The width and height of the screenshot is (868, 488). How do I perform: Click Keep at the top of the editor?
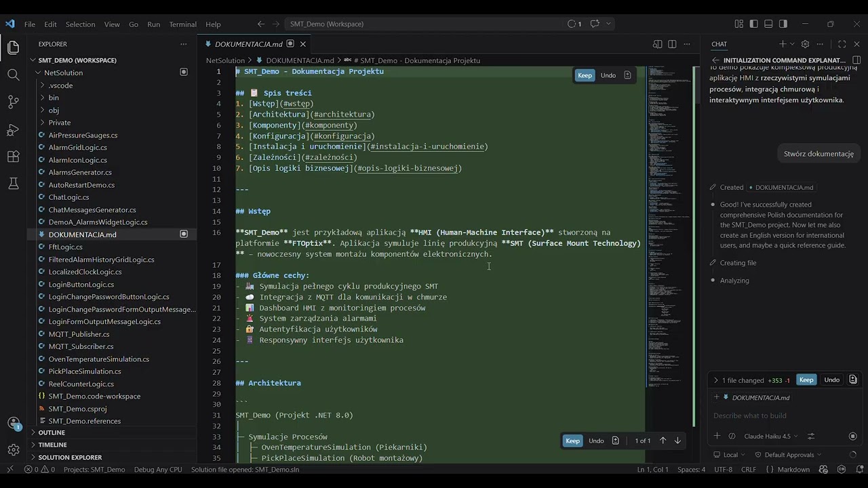coord(585,75)
